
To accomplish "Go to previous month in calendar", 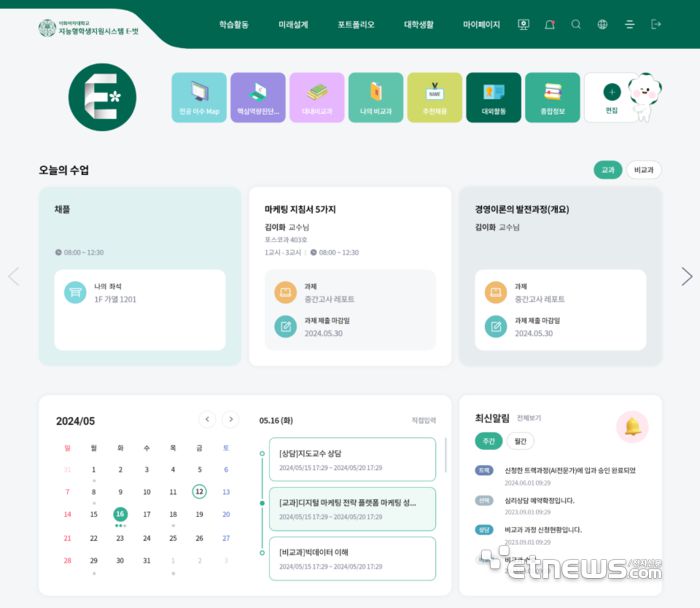I will click(207, 419).
